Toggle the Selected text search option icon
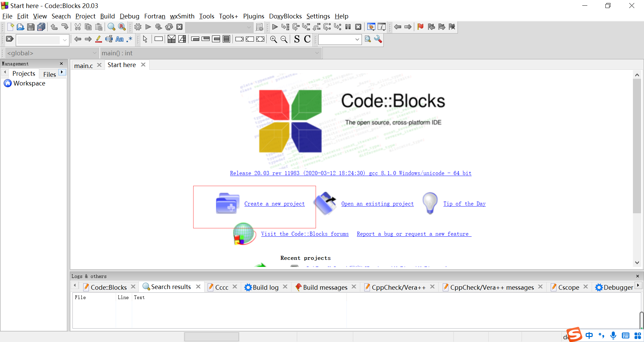 coord(109,39)
